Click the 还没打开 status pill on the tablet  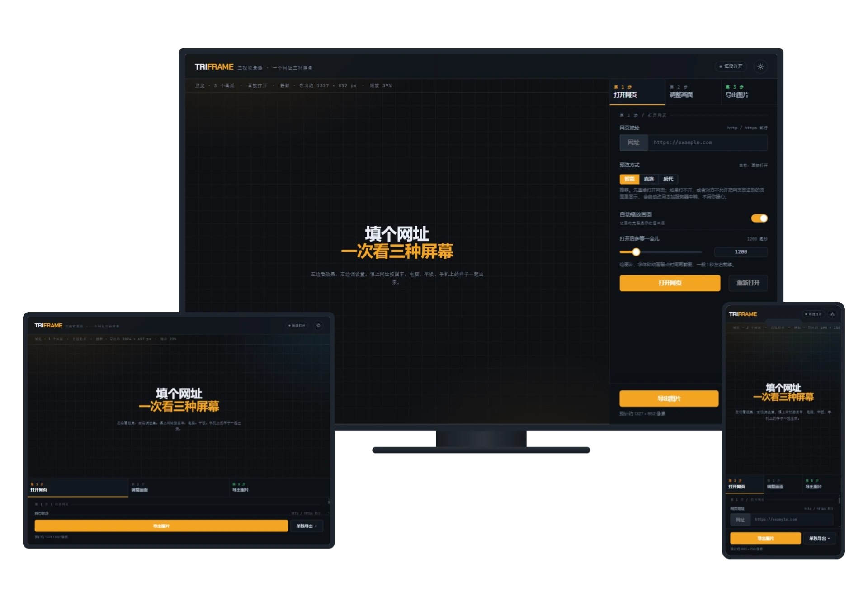coord(297,325)
